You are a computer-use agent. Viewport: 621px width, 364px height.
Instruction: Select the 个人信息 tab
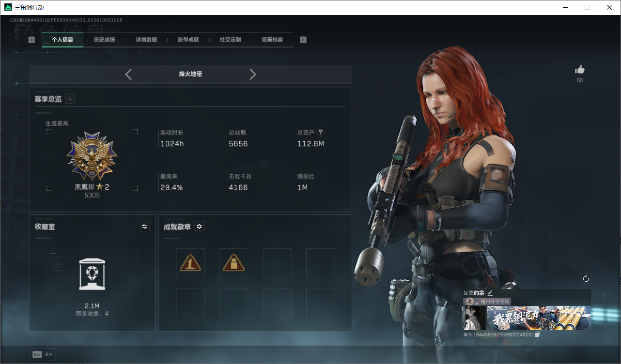62,40
